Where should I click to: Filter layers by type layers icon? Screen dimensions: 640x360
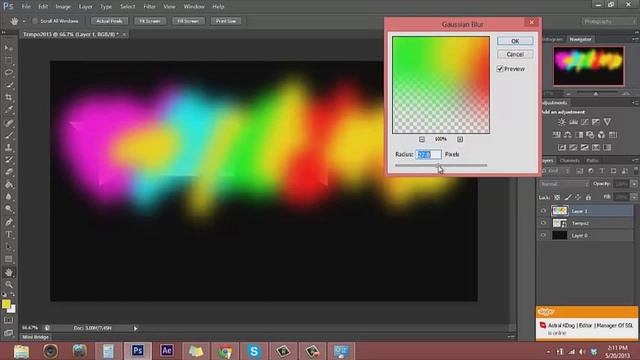point(602,171)
